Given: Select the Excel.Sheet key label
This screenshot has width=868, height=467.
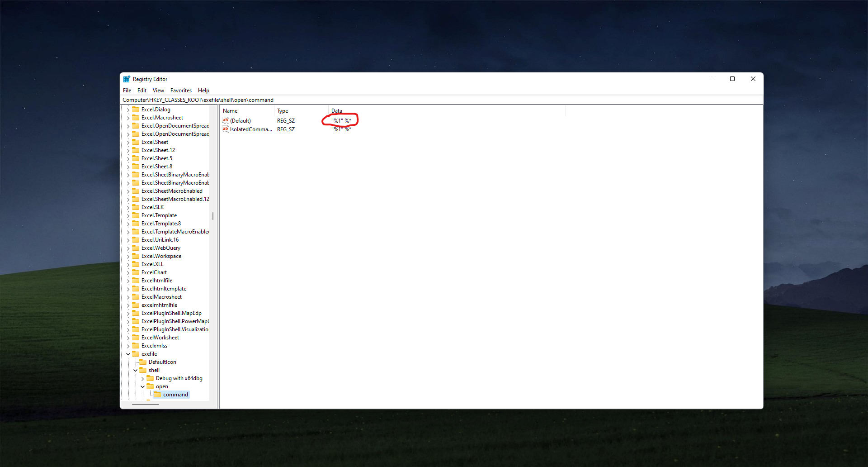Looking at the screenshot, I should click(x=155, y=142).
